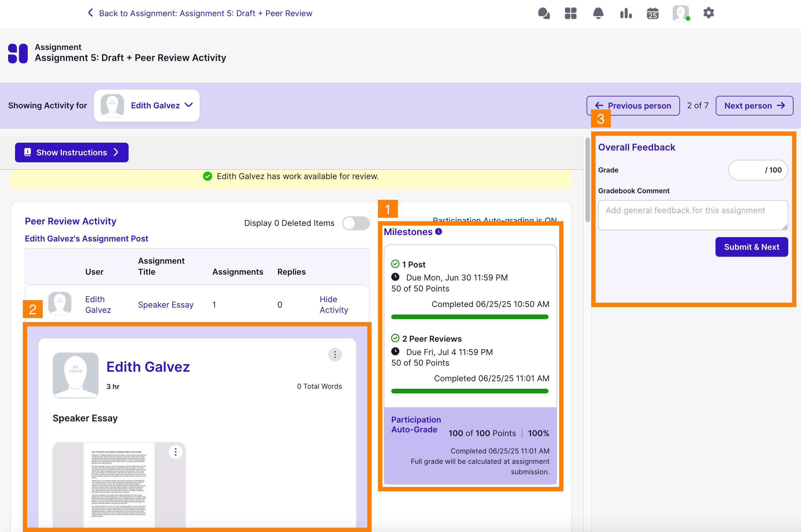The height and width of the screenshot is (532, 801).
Task: Open the calendar icon showing 25
Action: [x=652, y=13]
